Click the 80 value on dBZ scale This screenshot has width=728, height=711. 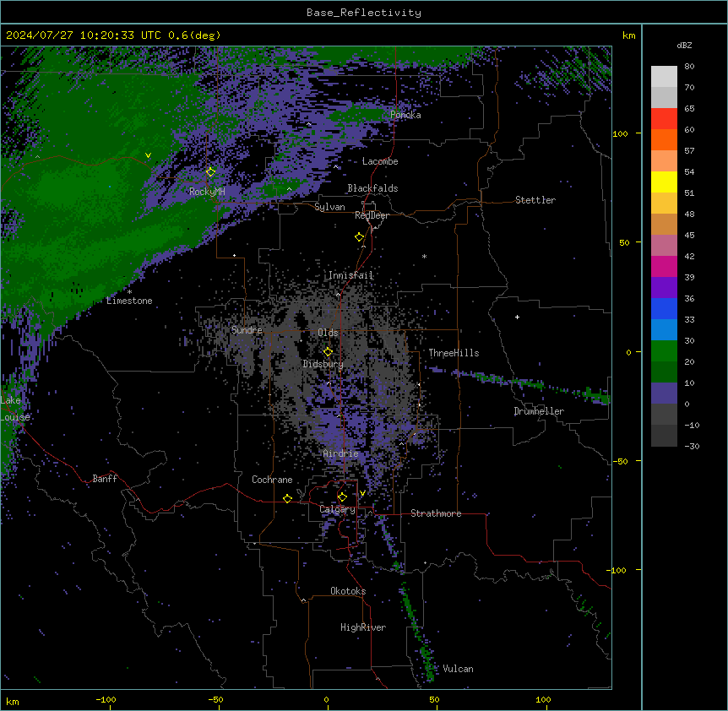(x=689, y=67)
